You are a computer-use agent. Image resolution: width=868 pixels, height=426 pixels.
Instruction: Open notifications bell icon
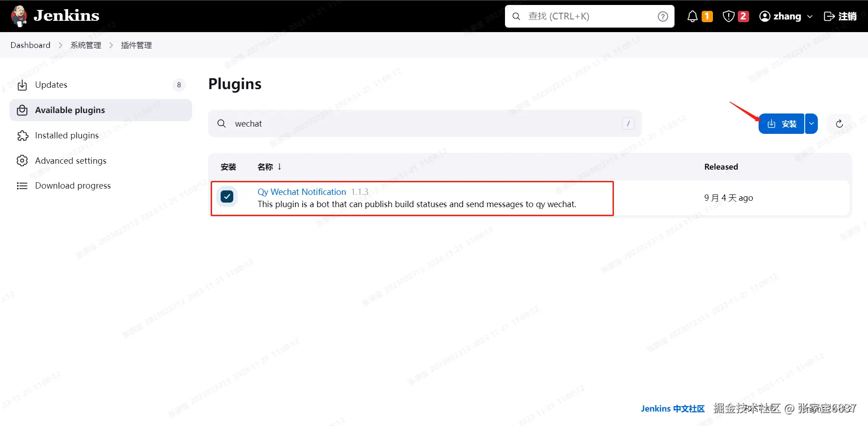click(692, 17)
